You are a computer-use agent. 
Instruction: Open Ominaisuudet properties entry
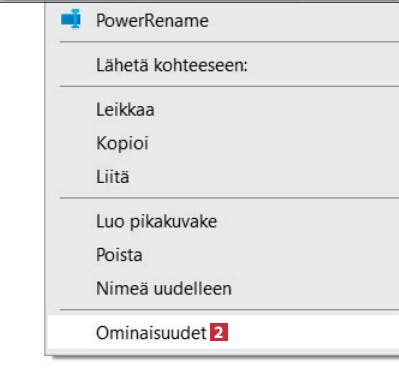tap(223, 332)
